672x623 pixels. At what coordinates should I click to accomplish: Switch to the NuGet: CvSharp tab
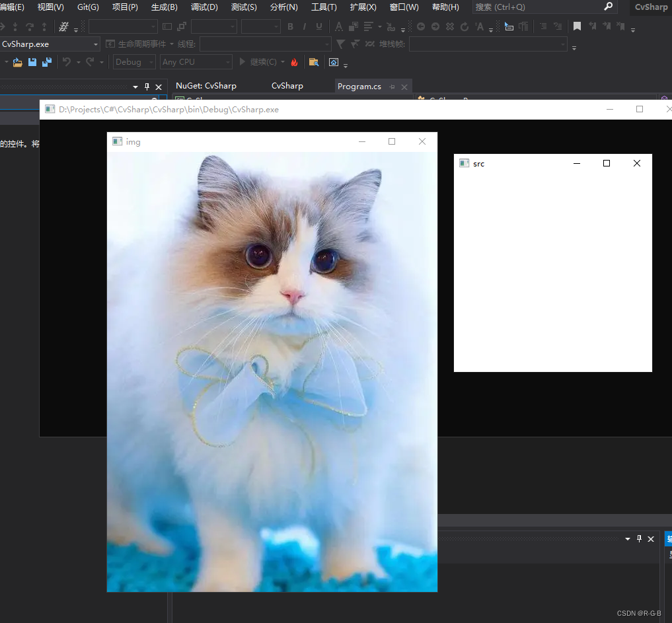tap(206, 86)
